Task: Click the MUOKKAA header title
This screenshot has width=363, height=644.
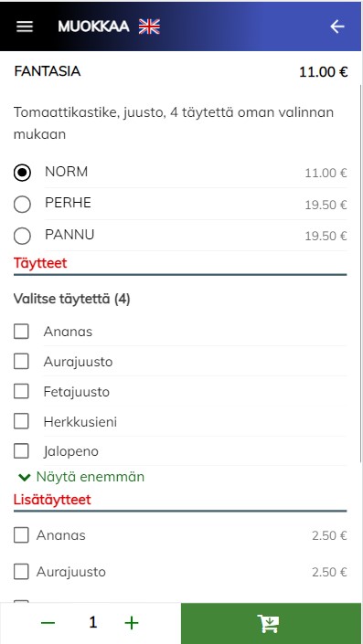Action: 93,26
